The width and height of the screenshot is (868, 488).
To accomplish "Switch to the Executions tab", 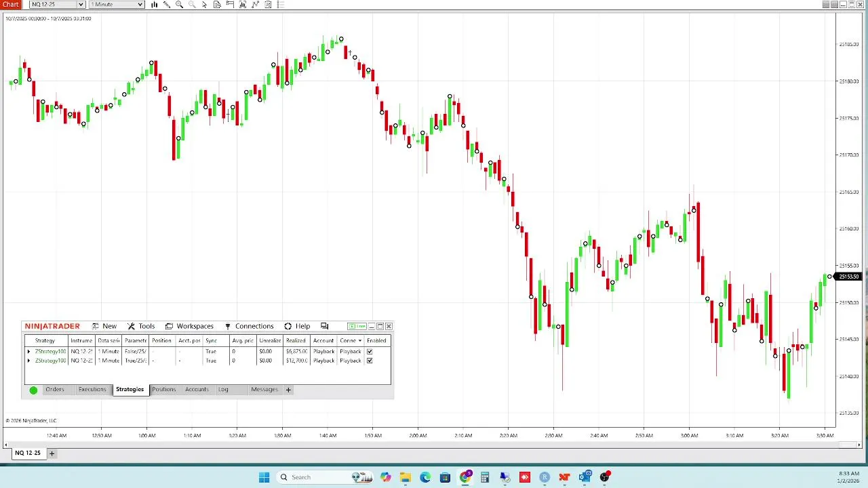I will tap(92, 390).
